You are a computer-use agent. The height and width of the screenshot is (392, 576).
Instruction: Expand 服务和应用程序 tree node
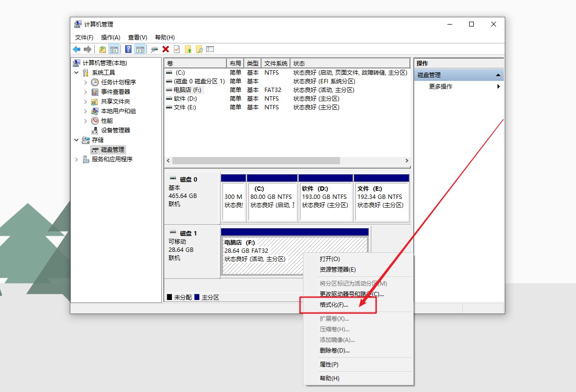tap(77, 159)
